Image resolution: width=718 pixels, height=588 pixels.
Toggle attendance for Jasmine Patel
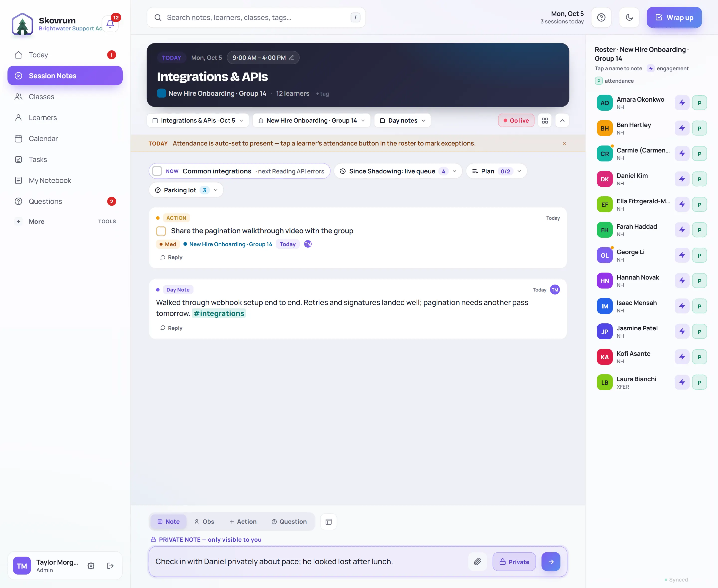[699, 332]
